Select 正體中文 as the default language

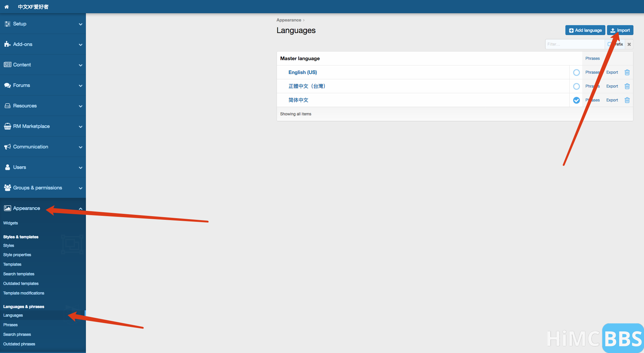[x=576, y=86]
